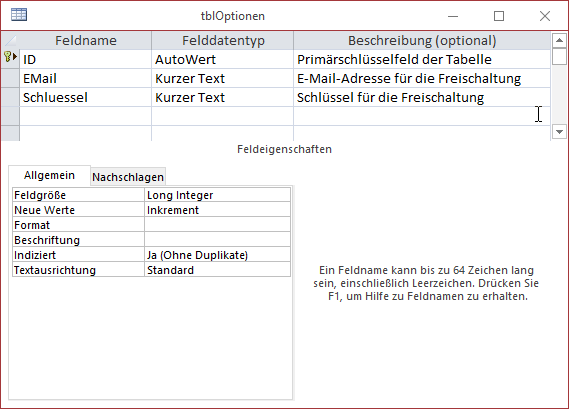569x409 pixels.
Task: Click the Feldname column header
Action: [x=86, y=40]
